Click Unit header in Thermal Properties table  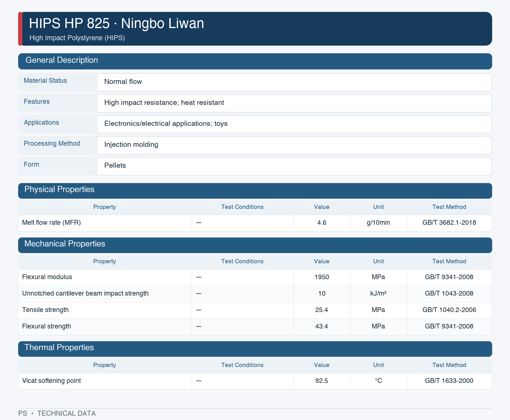coord(379,365)
